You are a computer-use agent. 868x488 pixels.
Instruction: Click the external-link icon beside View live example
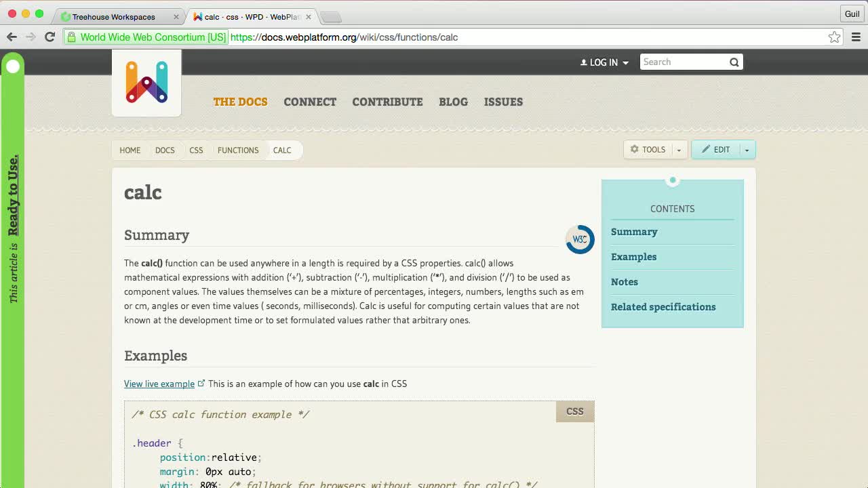201,382
